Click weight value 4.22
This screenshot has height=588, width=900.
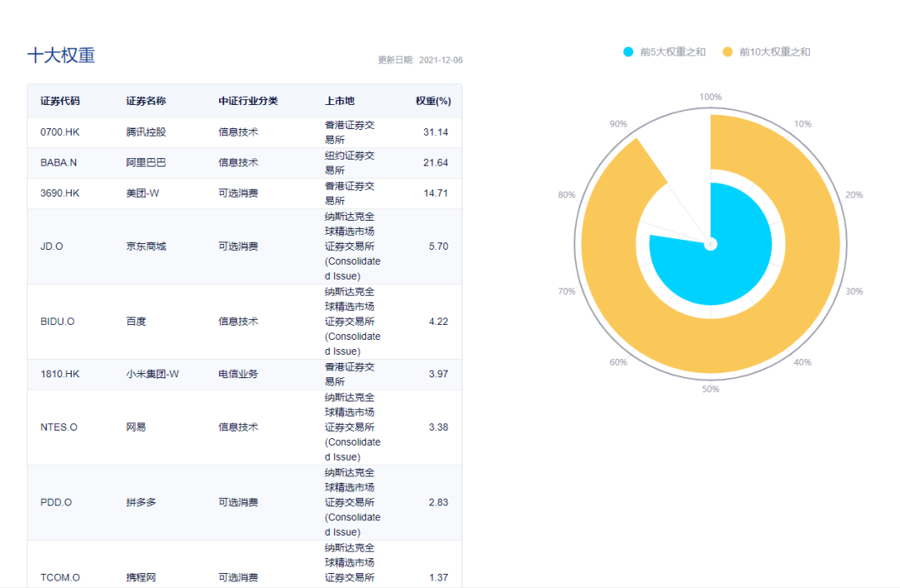[438, 321]
